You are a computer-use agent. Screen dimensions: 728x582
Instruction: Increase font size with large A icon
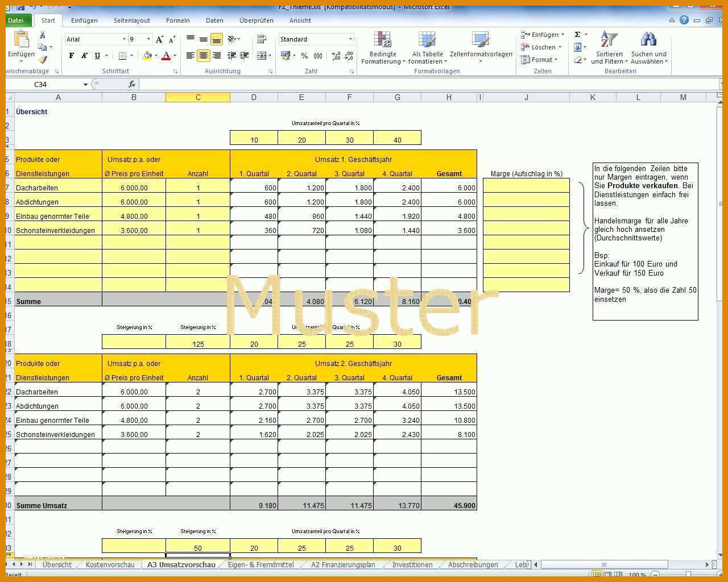160,39
